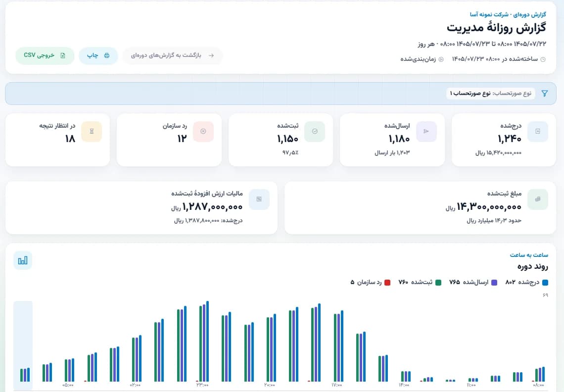The height and width of the screenshot is (392, 564).
Task: Click the file icon in CSV button
Action: (x=63, y=55)
